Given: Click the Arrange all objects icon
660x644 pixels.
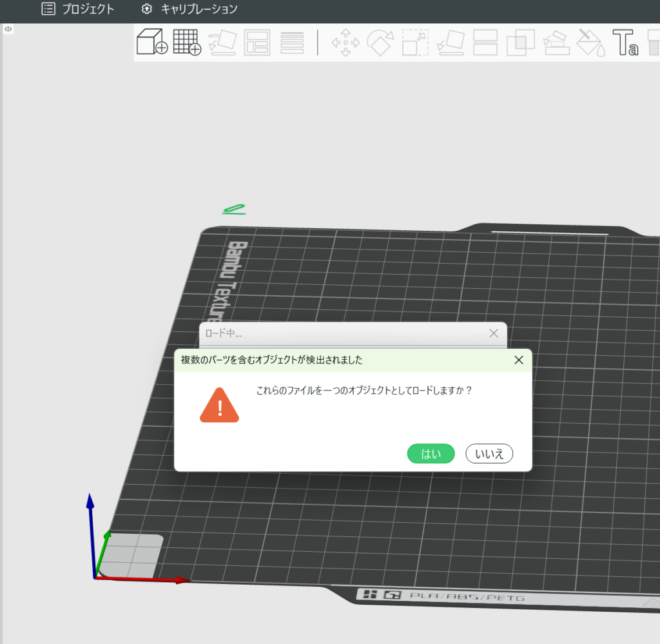Looking at the screenshot, I should [257, 42].
